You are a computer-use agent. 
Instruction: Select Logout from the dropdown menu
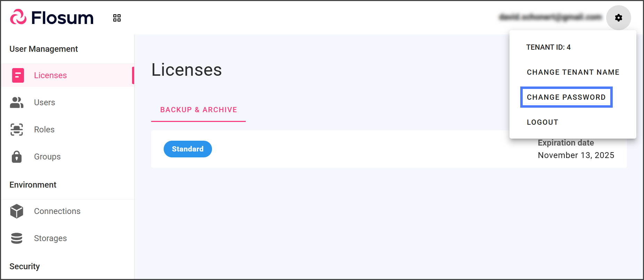[542, 122]
